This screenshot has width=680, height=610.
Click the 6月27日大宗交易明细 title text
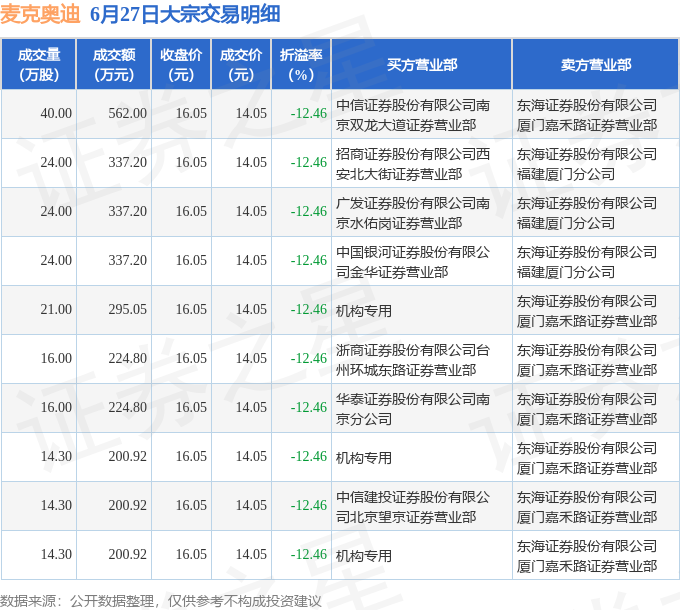185,14
